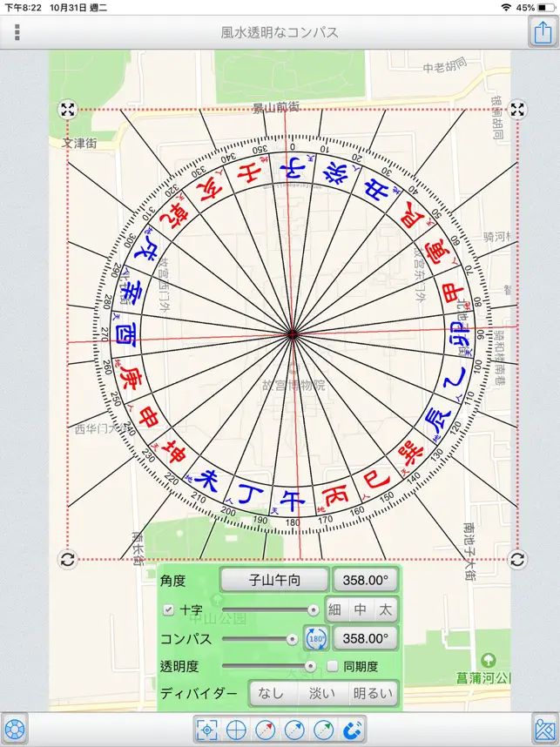Tap the top-left expand handle icon
This screenshot has width=560, height=747.
click(x=68, y=110)
